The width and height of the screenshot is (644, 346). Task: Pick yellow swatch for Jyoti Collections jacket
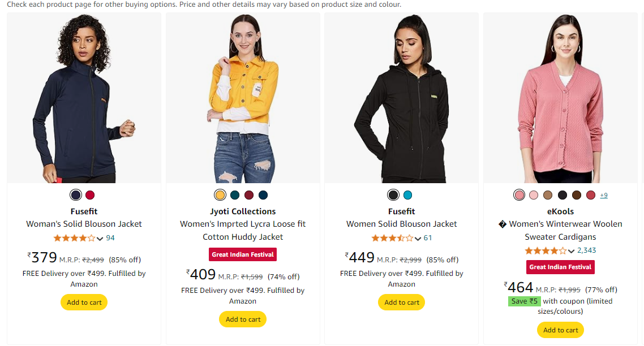(x=220, y=195)
